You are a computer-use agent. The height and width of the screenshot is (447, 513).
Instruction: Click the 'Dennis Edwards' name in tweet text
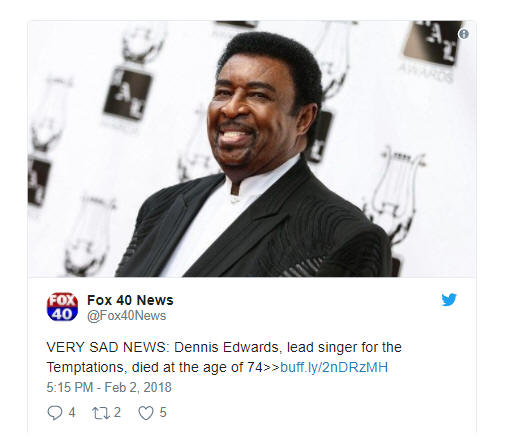point(226,347)
